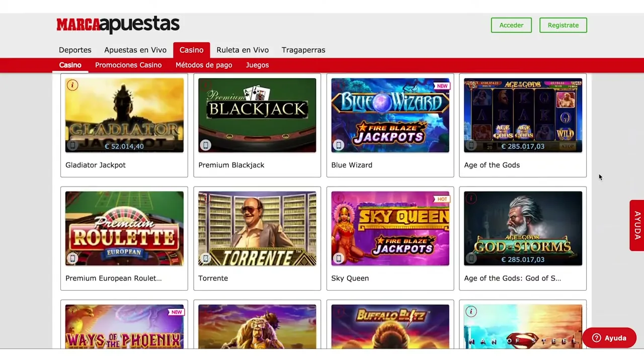The image size is (644, 362).
Task: Click the mobile icon on Age of the Gods
Action: [x=471, y=146]
